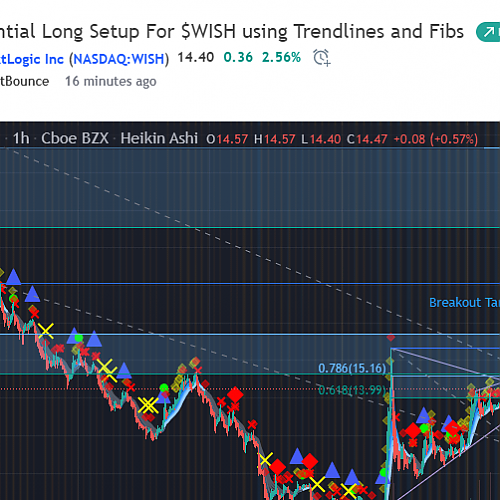Click the 2.56% change value
500x500 pixels.
(x=281, y=57)
